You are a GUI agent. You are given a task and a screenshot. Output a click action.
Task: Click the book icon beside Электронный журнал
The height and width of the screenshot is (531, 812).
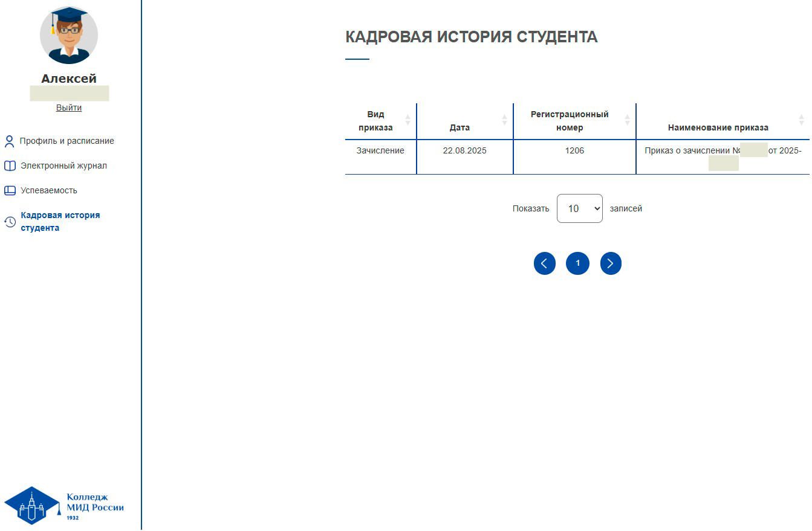(x=10, y=166)
